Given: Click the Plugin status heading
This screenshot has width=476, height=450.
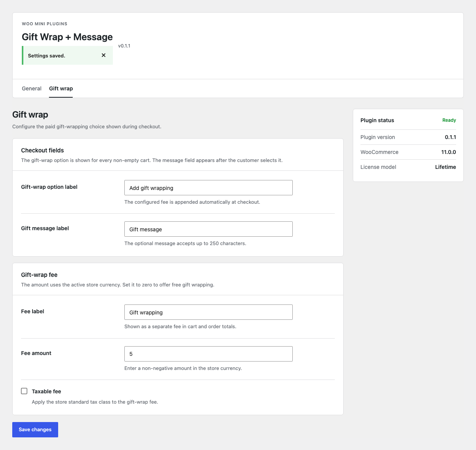Looking at the screenshot, I should pos(377,120).
